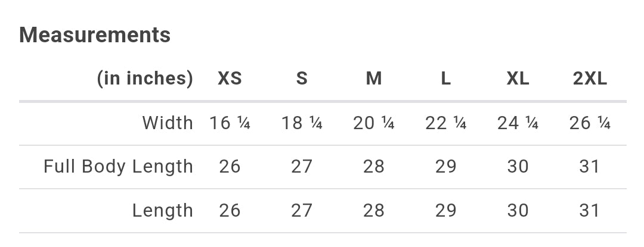Select the XL size column header

(x=518, y=79)
